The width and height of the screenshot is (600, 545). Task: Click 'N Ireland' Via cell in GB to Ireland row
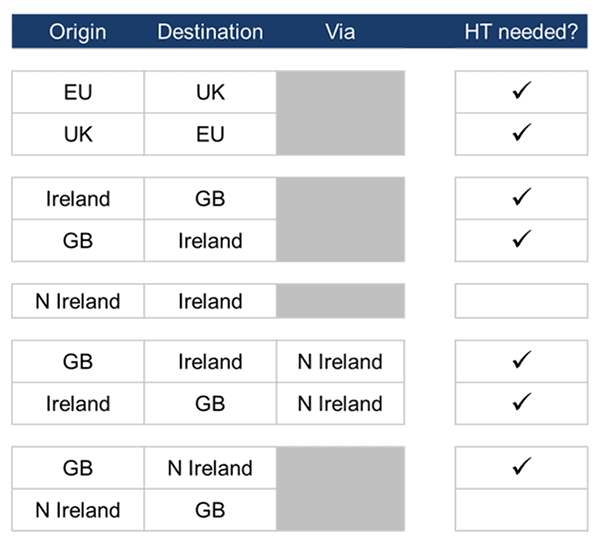tap(340, 361)
